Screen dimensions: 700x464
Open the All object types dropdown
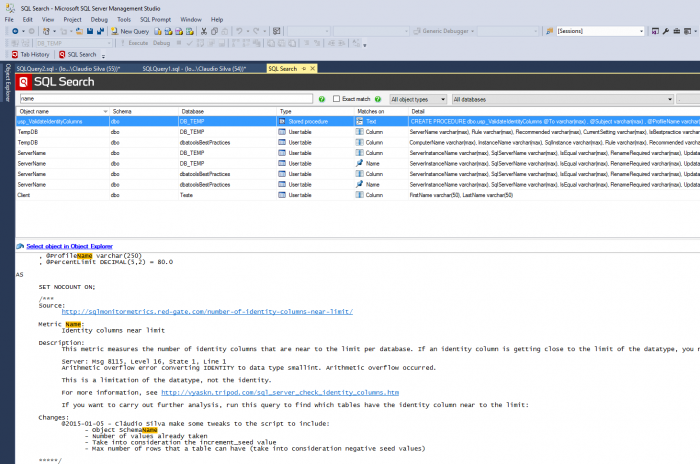[417, 99]
